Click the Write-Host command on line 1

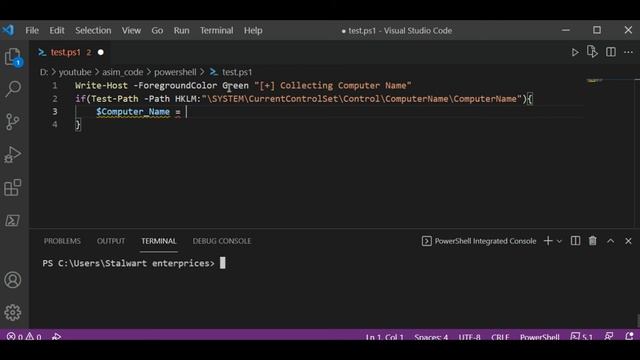click(x=101, y=86)
